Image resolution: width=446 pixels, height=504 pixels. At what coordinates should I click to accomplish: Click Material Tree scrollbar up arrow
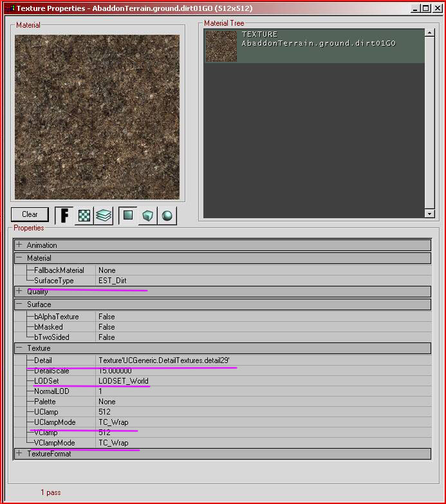point(430,32)
